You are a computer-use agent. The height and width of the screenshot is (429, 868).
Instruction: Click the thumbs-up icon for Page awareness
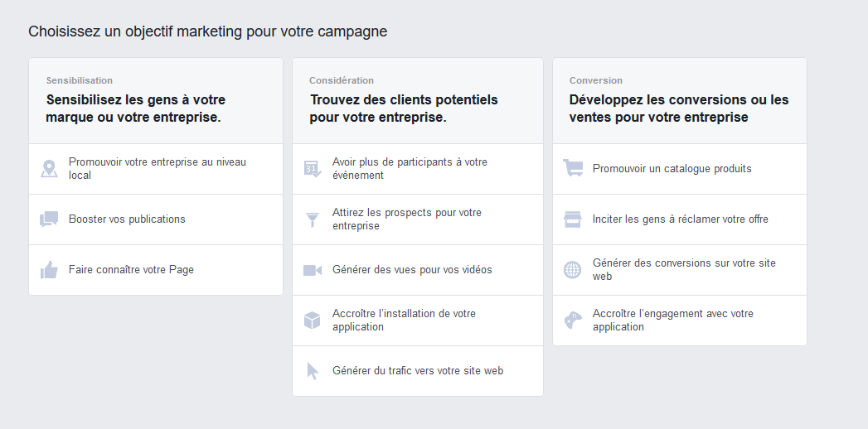(49, 270)
